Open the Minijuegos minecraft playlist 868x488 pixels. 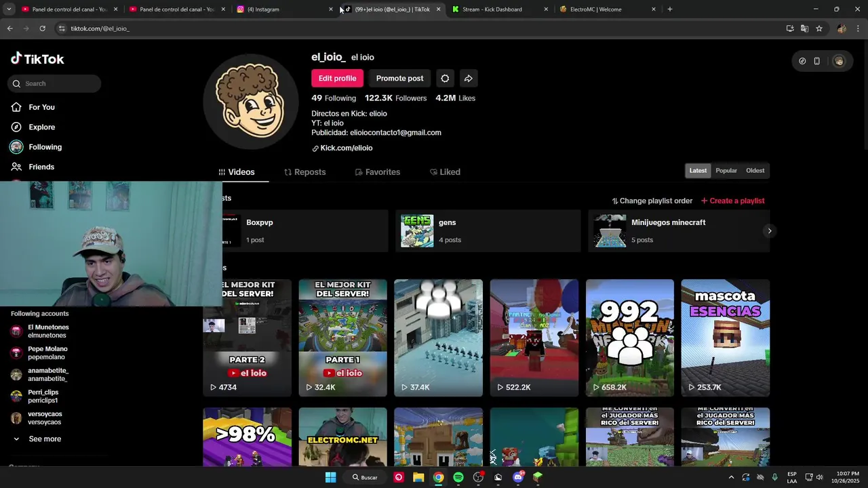tap(679, 231)
